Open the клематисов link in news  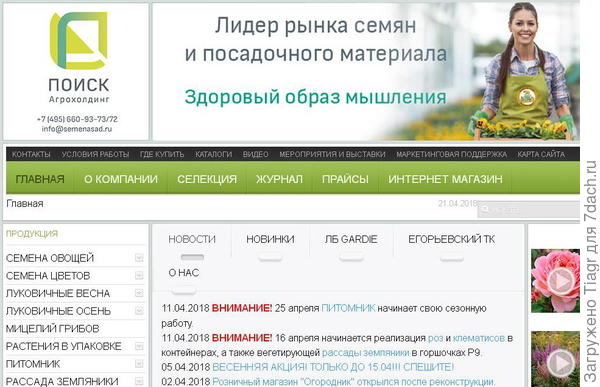[479, 338]
